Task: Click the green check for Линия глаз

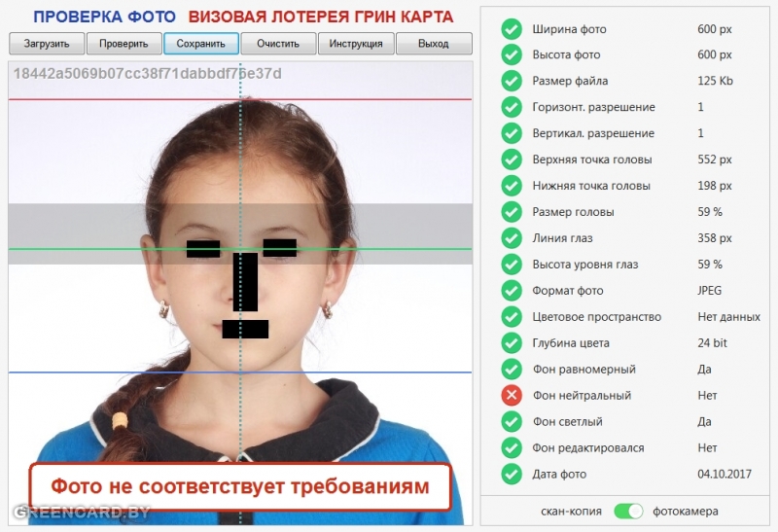Action: pyautogui.click(x=512, y=238)
